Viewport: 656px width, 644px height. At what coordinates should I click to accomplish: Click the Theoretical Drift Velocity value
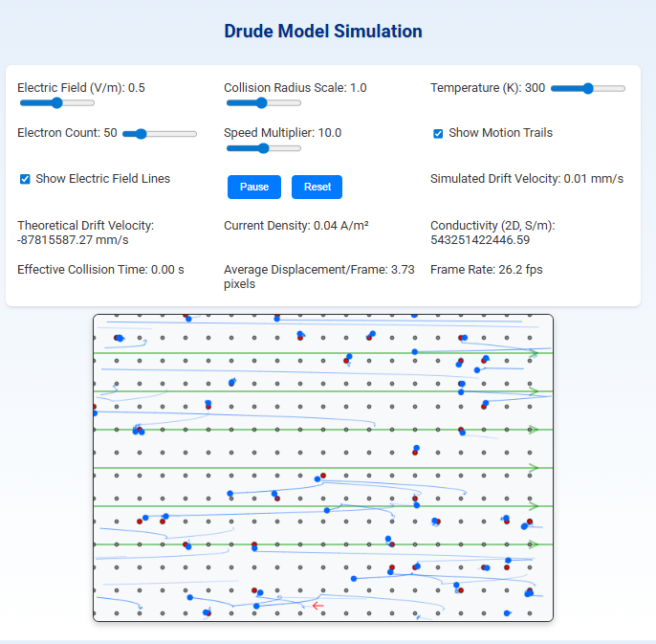(x=73, y=240)
